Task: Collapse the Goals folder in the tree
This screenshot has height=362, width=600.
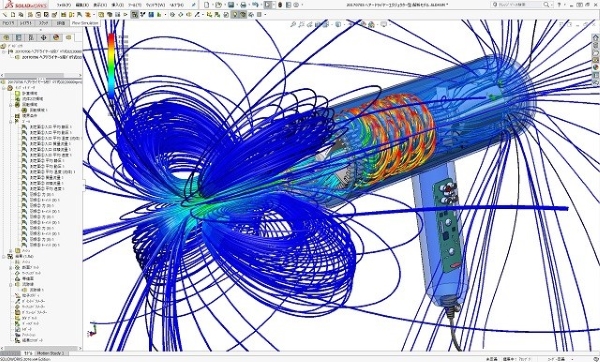Action: point(11,121)
